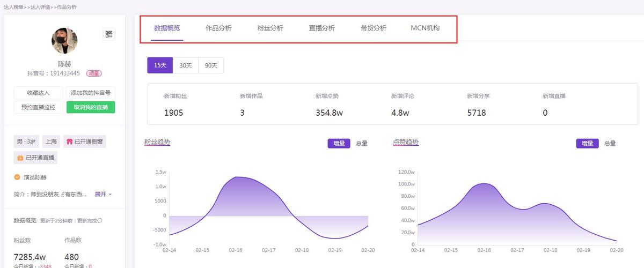This screenshot has height=268, width=644.
Task: Open the QR code icon
Action: [109, 34]
